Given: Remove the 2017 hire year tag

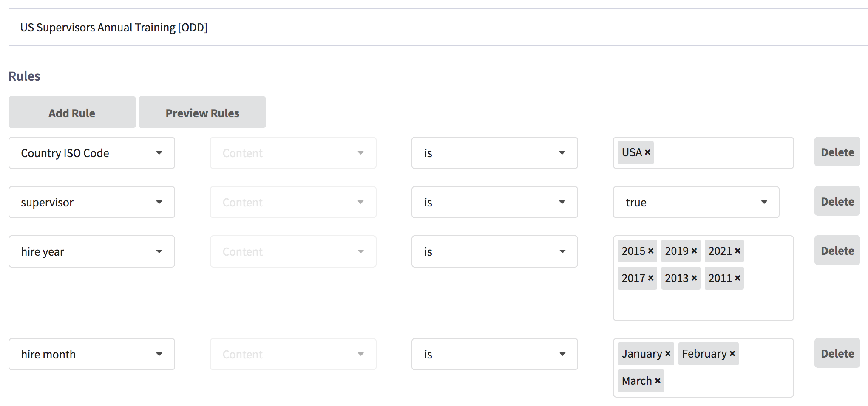Looking at the screenshot, I should [x=651, y=278].
